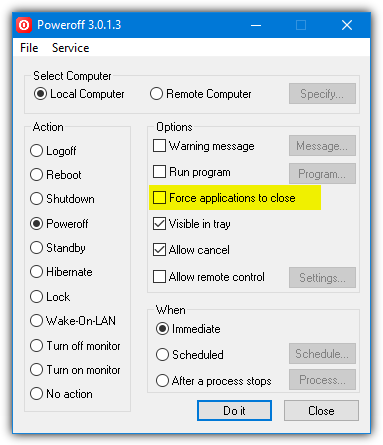Open the File menu
This screenshot has width=383, height=445.
tap(29, 48)
